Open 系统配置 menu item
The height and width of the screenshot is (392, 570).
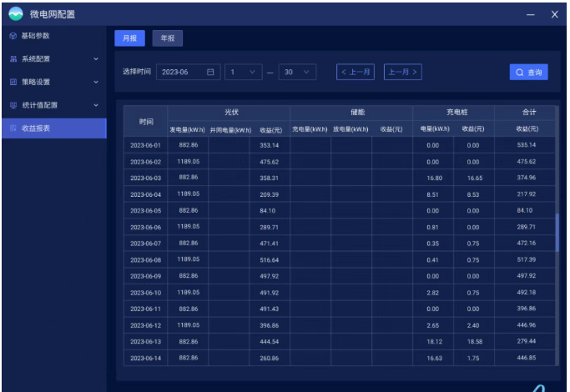(x=54, y=59)
